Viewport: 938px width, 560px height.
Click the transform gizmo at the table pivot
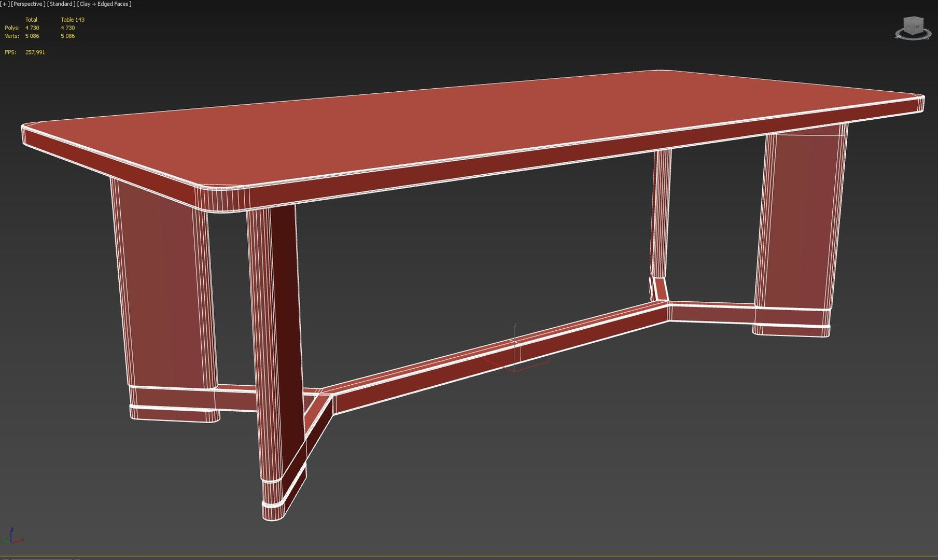(x=517, y=348)
